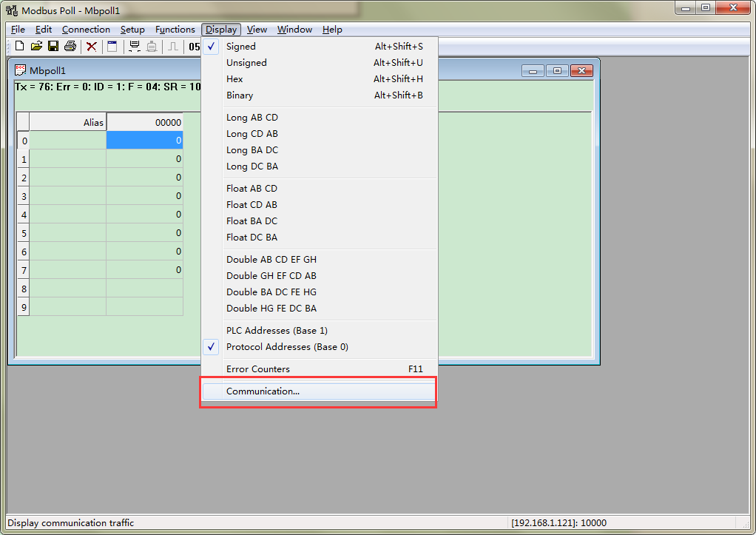The width and height of the screenshot is (756, 535).
Task: Select the checked Signed display option
Action: click(241, 47)
